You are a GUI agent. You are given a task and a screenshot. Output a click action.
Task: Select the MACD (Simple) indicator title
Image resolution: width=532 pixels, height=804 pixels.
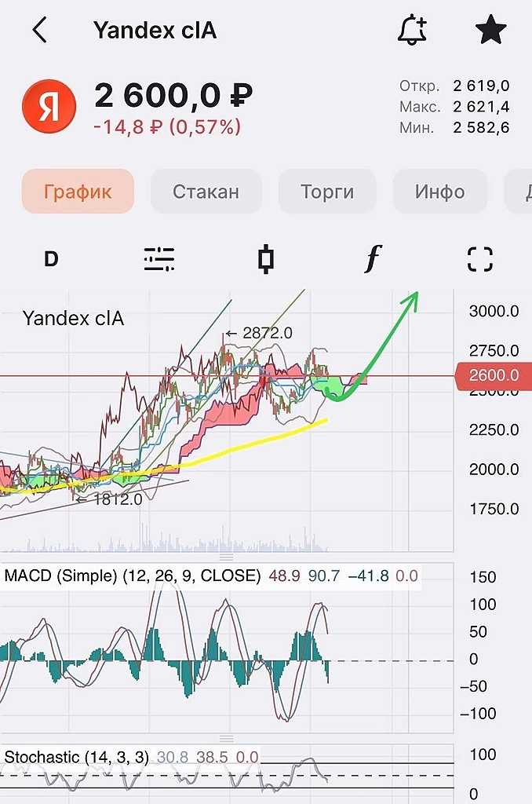pos(133,576)
